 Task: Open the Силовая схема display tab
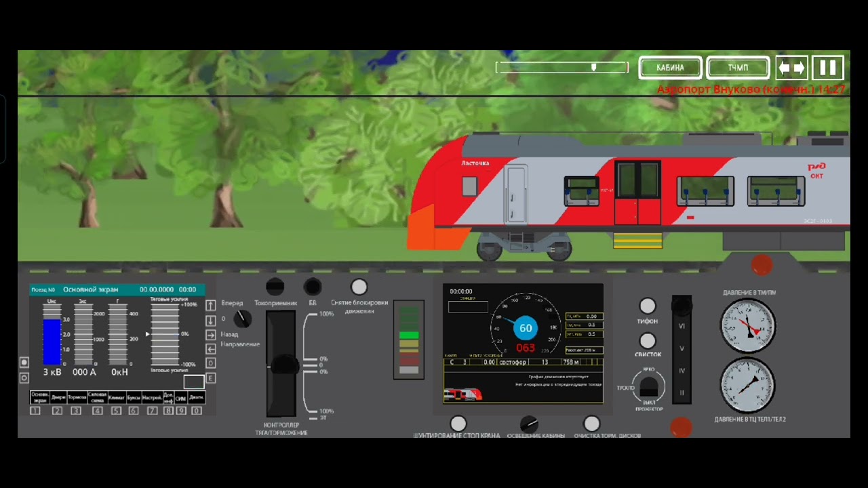(97, 399)
